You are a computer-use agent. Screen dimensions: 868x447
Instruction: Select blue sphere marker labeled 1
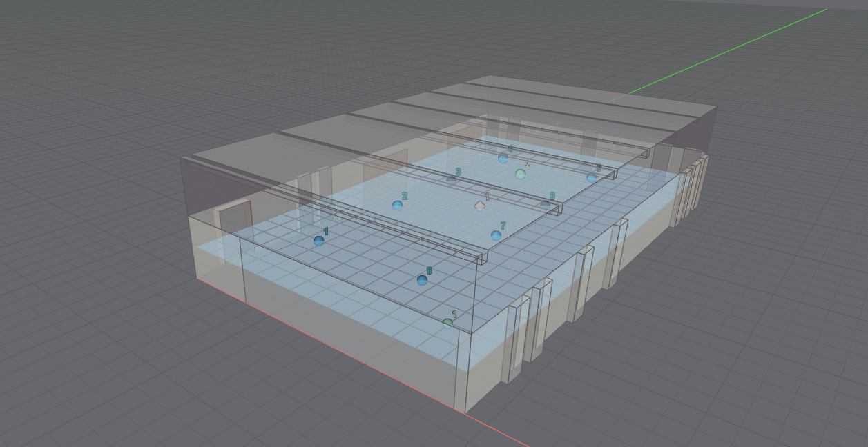[x=318, y=241]
